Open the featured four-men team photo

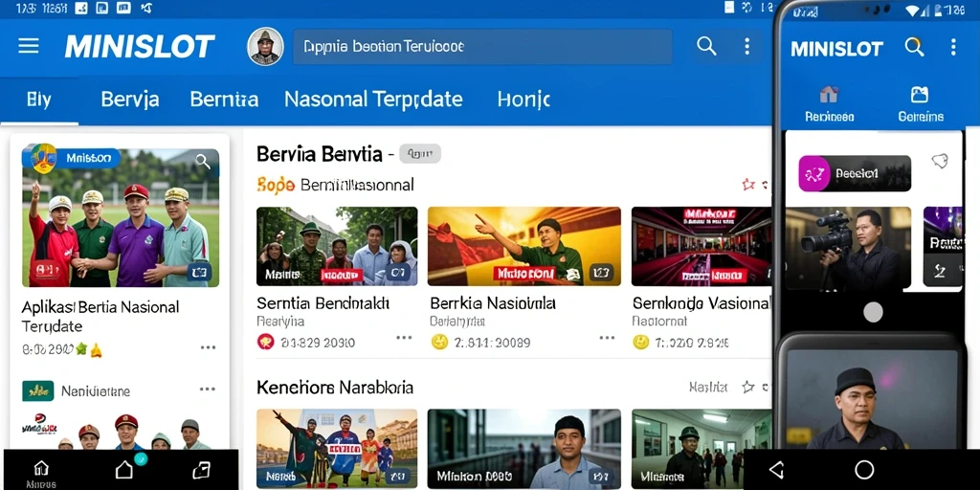[121, 217]
